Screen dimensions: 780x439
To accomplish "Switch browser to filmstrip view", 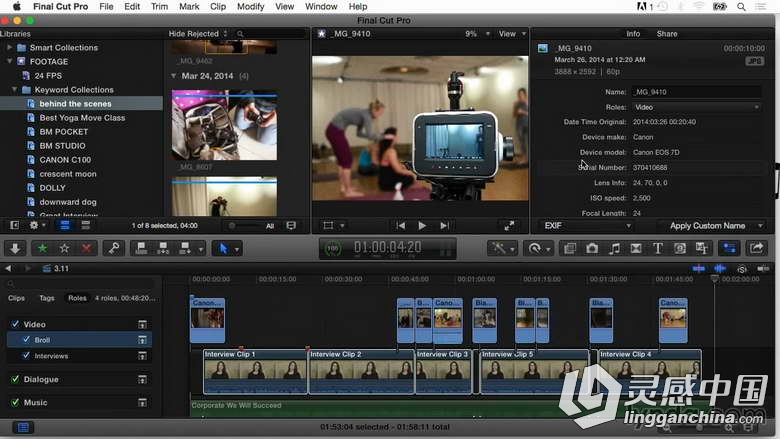I will (x=65, y=225).
